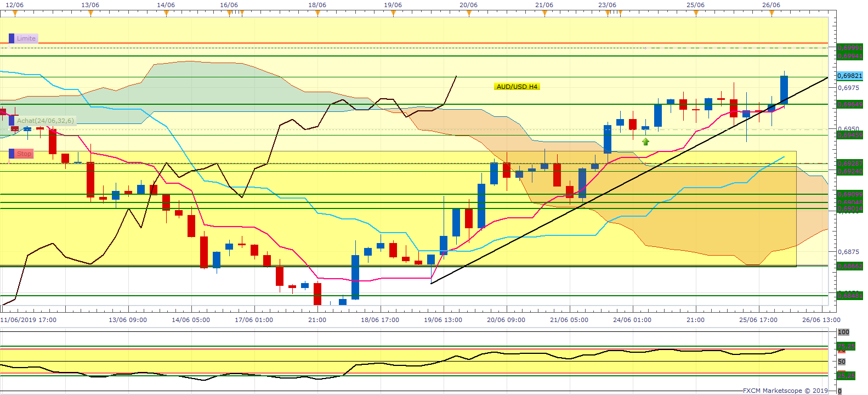Click the blue square beside Limite
Screen dimensions: 868x395
(x=12, y=38)
